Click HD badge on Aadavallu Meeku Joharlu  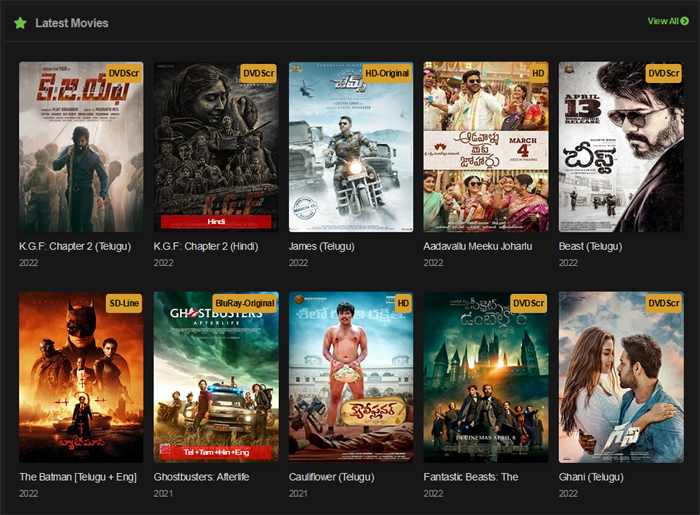tap(538, 73)
